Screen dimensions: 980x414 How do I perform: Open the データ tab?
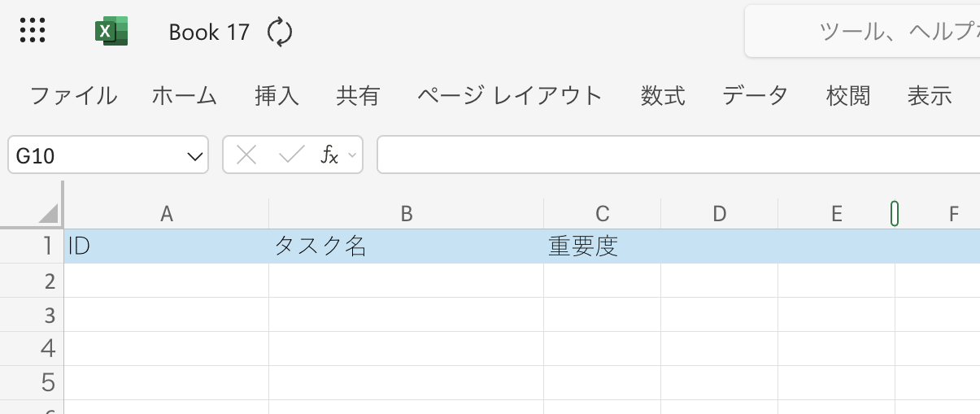755,96
